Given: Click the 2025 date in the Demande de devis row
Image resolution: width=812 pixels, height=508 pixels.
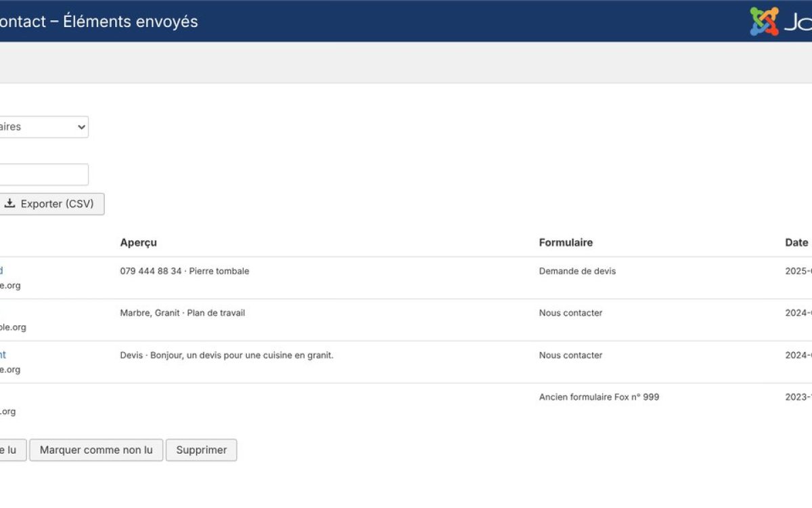Looking at the screenshot, I should coord(798,271).
